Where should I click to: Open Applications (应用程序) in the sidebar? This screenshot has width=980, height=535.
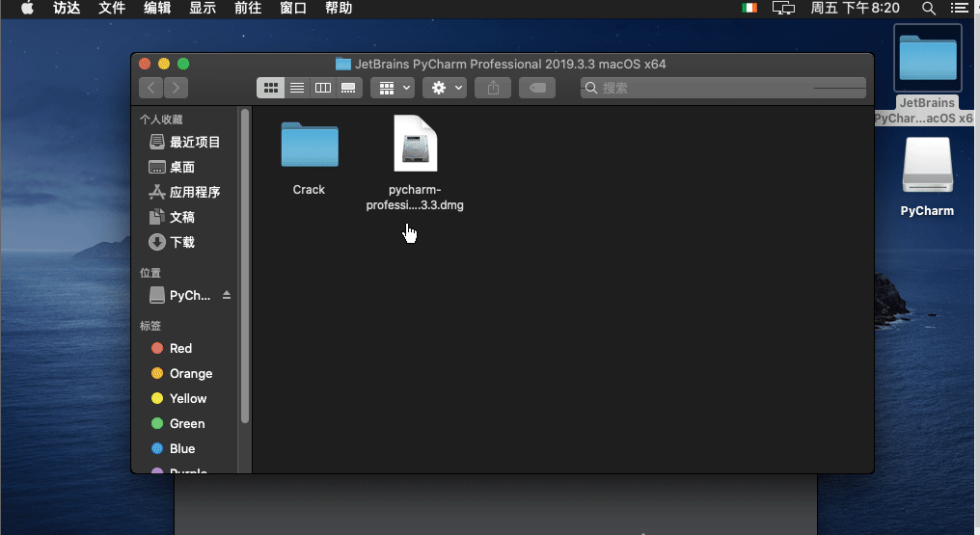click(x=184, y=192)
